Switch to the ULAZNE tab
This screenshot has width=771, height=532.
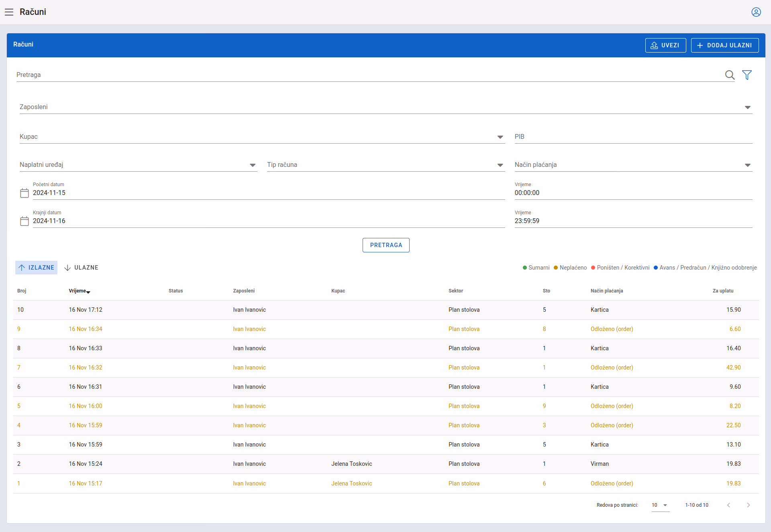[81, 268]
